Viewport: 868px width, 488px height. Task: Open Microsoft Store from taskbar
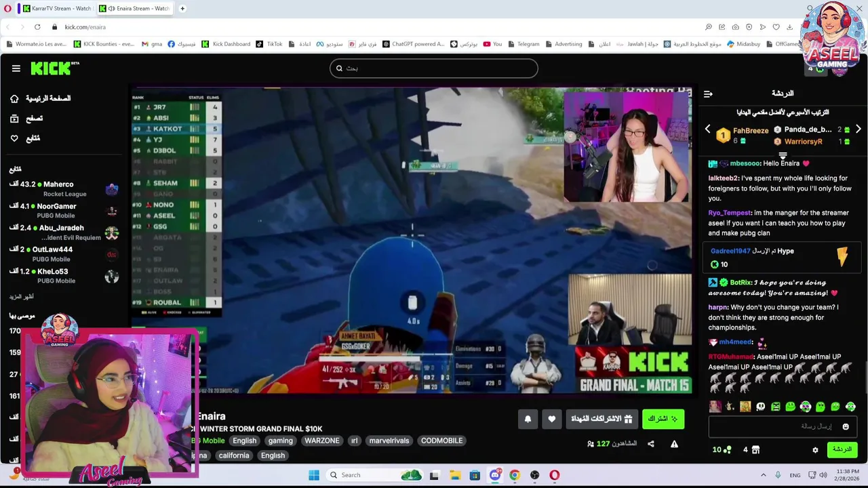[475, 475]
